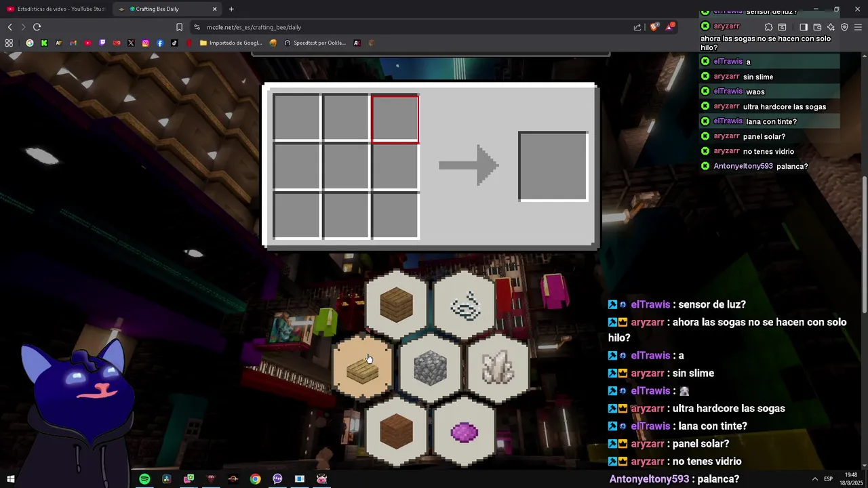This screenshot has width=868, height=488.
Task: Reload the Crafting Bee page
Action: [37, 27]
